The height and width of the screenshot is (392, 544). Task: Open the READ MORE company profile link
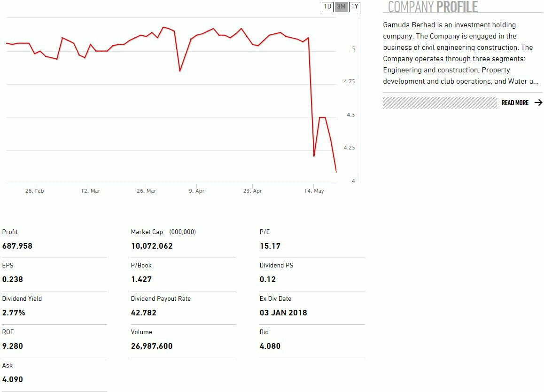point(515,103)
